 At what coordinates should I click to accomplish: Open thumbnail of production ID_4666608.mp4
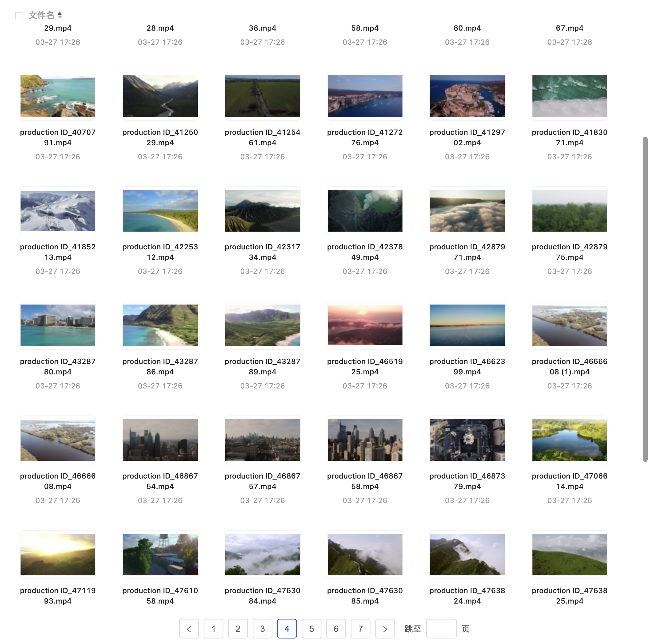pos(58,440)
